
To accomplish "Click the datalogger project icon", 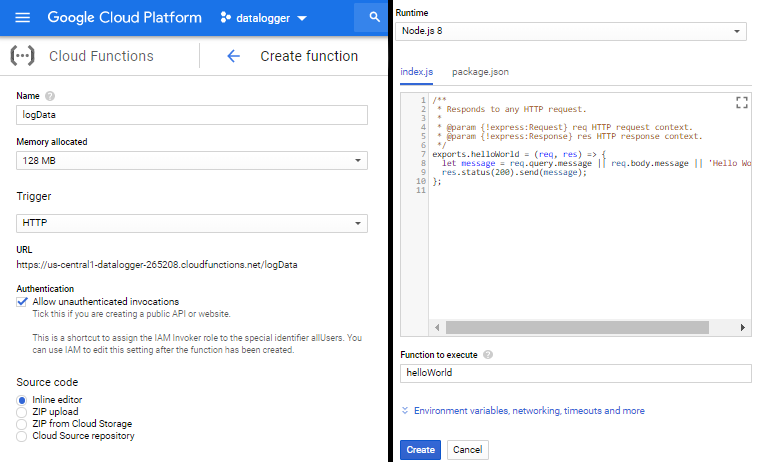I will pos(225,18).
